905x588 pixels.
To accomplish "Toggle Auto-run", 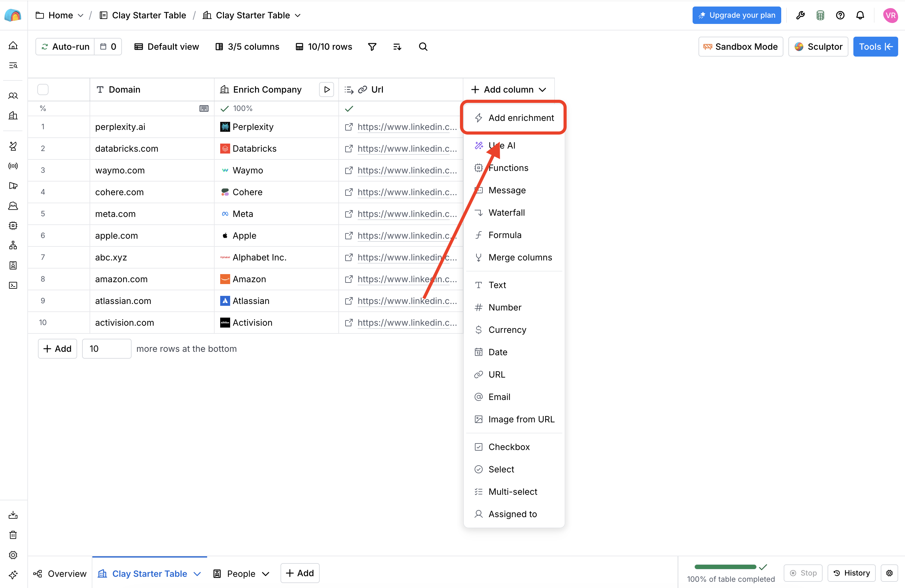I will tap(65, 47).
